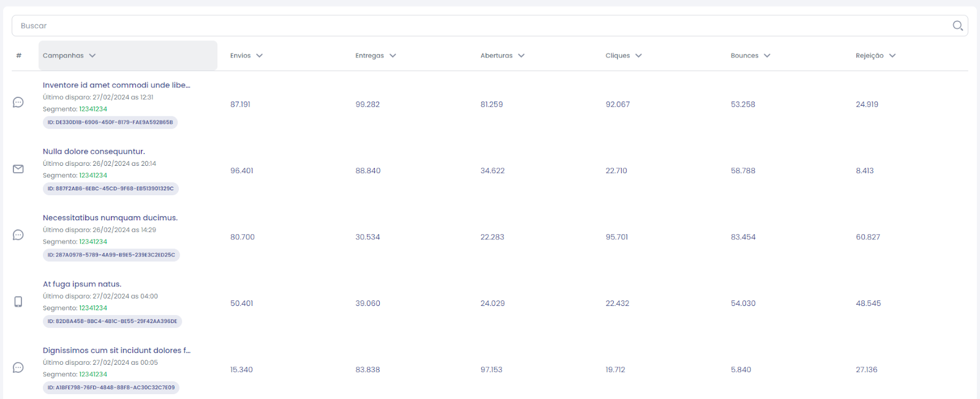
Task: Click Entregas value 83.838
Action: pyautogui.click(x=367, y=370)
